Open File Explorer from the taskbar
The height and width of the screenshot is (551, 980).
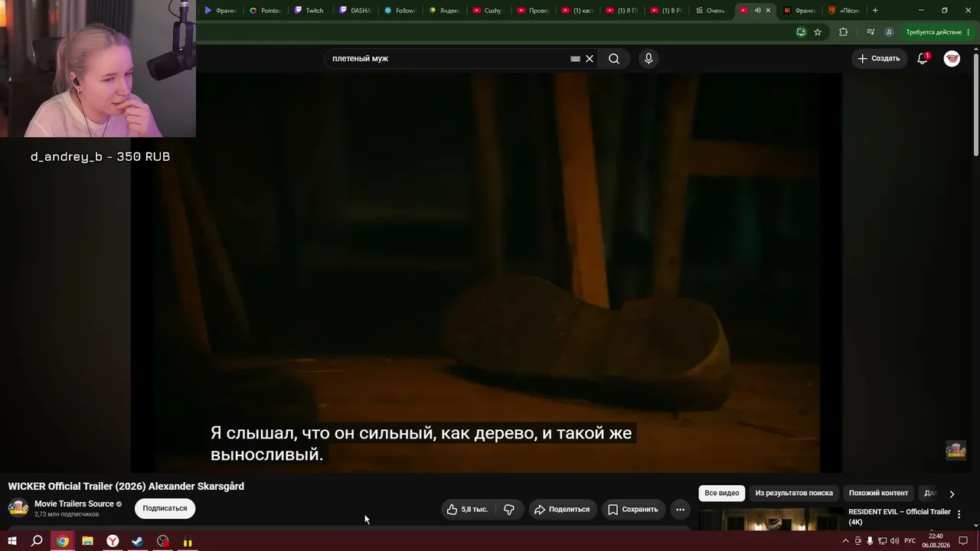[x=88, y=541]
